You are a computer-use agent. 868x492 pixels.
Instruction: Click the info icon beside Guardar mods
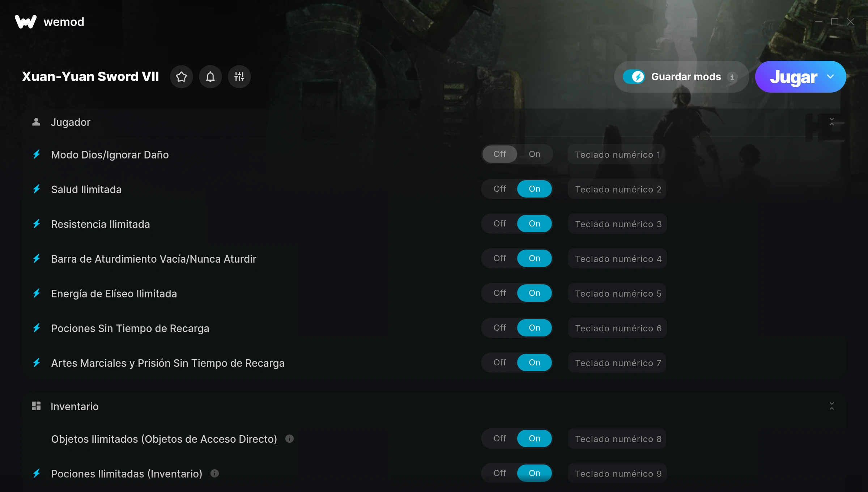[732, 77]
